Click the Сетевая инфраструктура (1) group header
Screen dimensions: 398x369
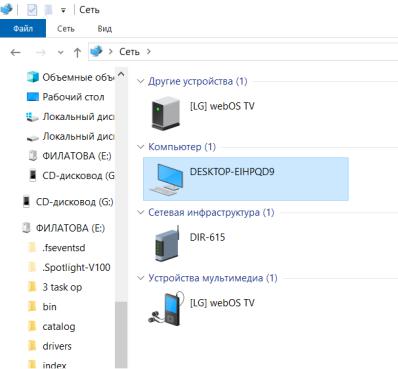point(211,212)
